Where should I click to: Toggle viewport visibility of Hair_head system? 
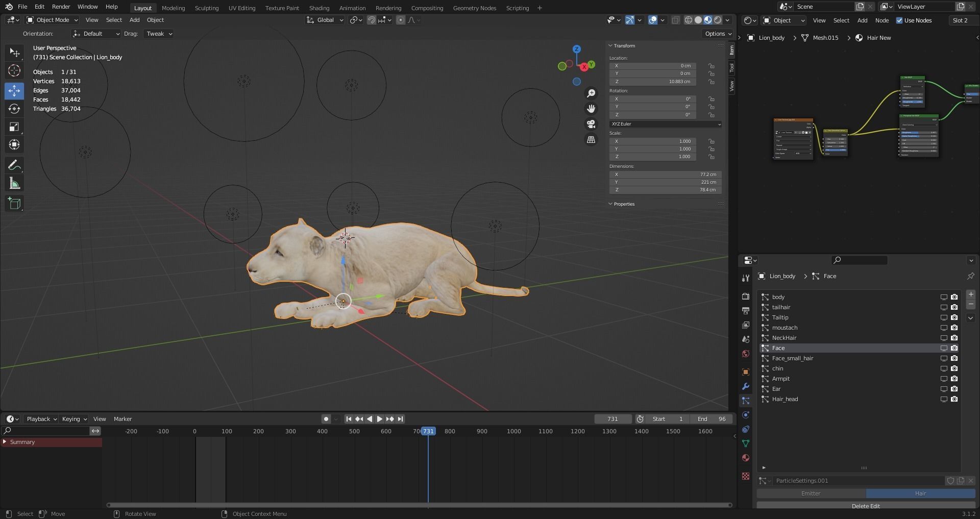pos(944,399)
